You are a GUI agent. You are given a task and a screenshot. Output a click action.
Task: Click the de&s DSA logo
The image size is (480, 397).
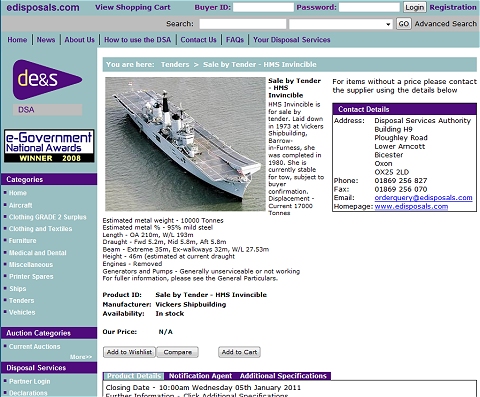47,87
